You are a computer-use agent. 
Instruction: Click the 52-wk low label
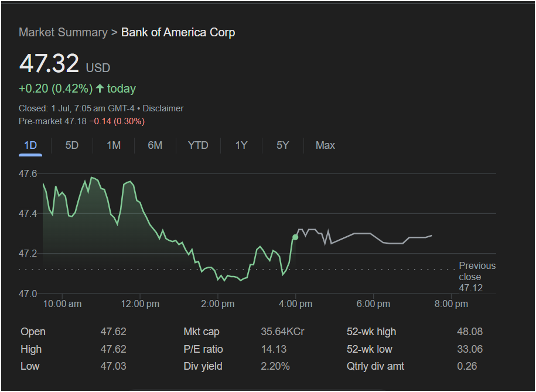point(369,349)
